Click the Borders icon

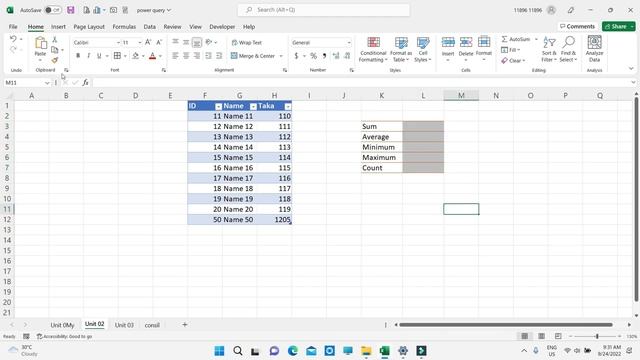[117, 56]
